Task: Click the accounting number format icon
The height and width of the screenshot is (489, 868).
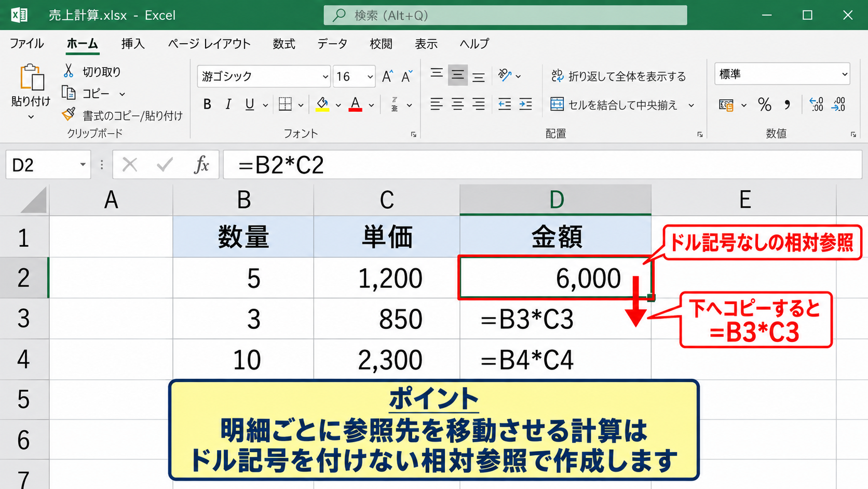Action: coord(726,105)
